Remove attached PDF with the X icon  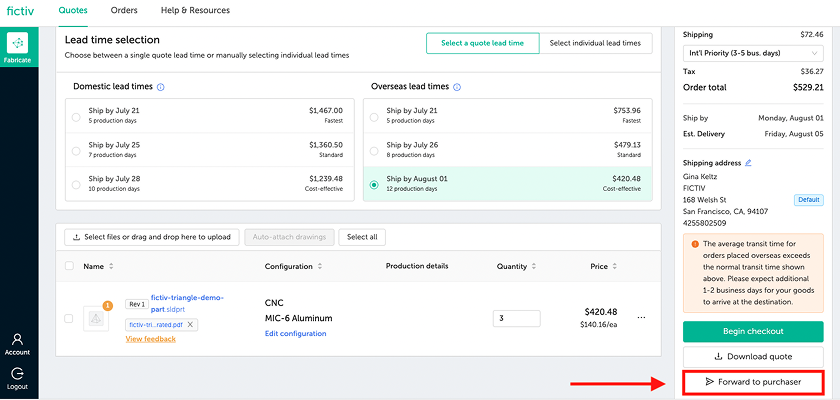(191, 325)
